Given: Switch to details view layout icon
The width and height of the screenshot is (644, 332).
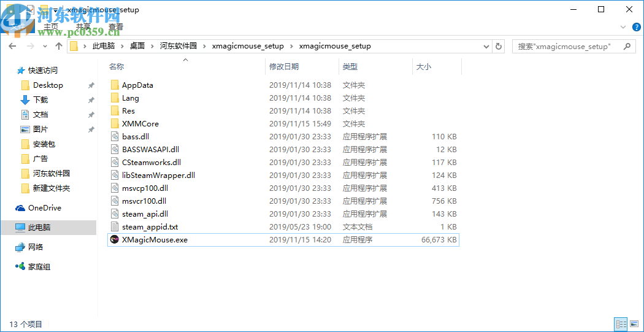Looking at the screenshot, I should tap(621, 324).
